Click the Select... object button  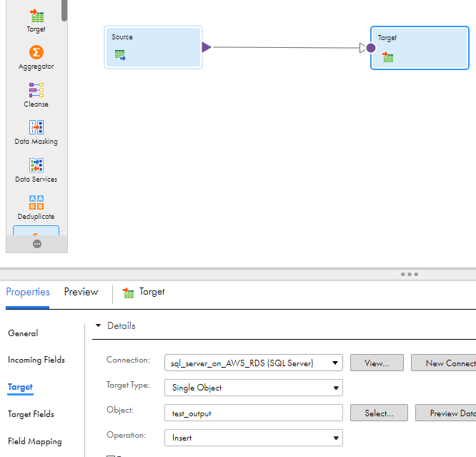pos(379,413)
